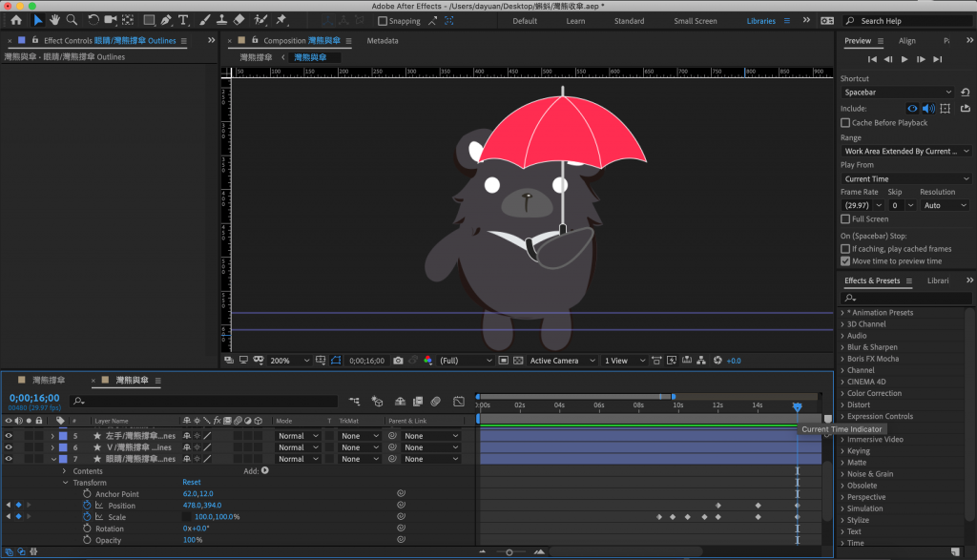This screenshot has width=977, height=560.
Task: Select the Hand tool
Action: coord(54,20)
